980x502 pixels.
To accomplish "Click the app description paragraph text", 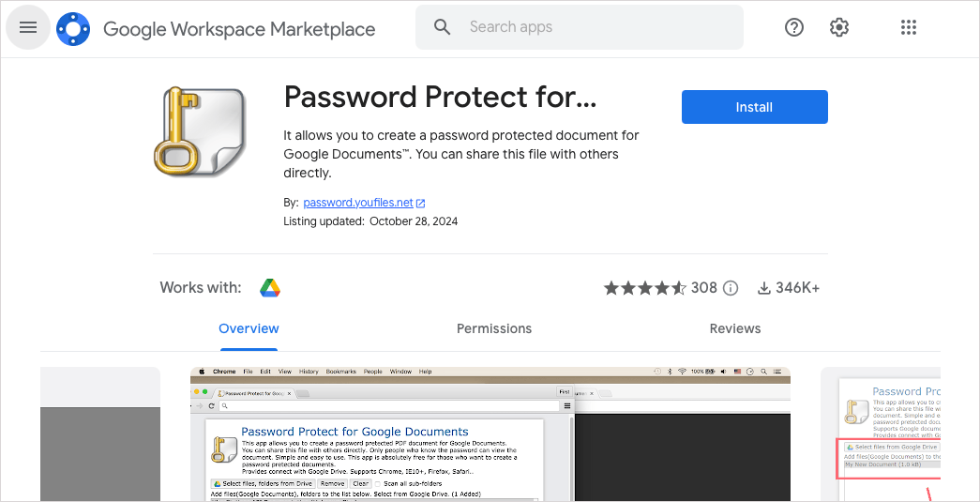I will coord(461,154).
